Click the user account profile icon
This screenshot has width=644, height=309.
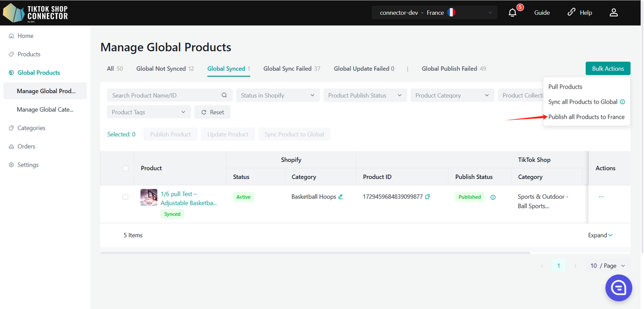tap(613, 13)
